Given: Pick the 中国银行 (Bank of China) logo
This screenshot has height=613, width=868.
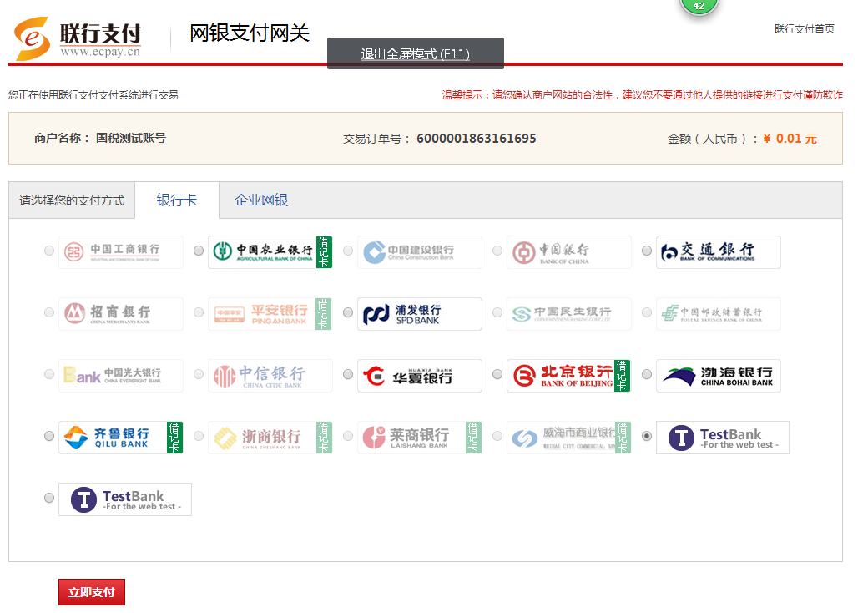Looking at the screenshot, I should tap(569, 252).
